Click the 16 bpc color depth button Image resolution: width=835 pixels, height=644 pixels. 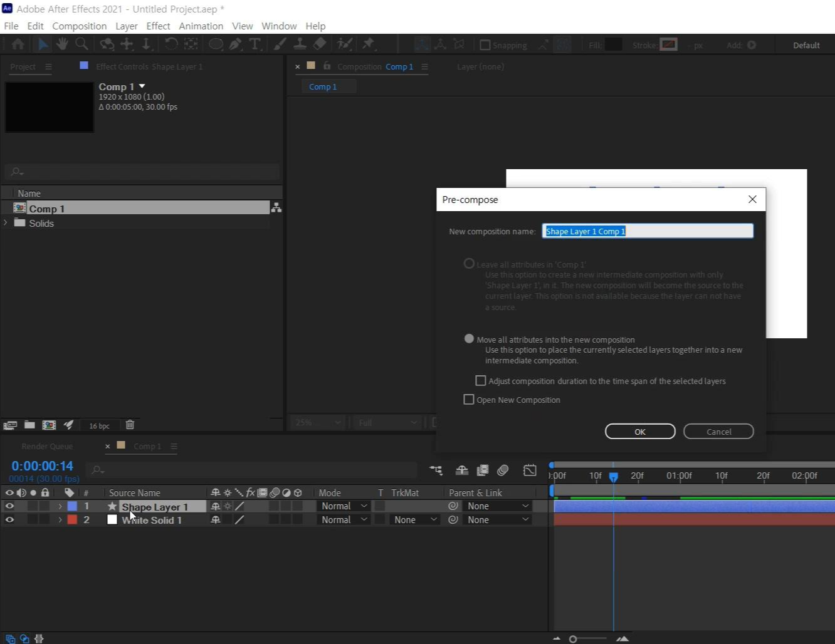tap(99, 425)
